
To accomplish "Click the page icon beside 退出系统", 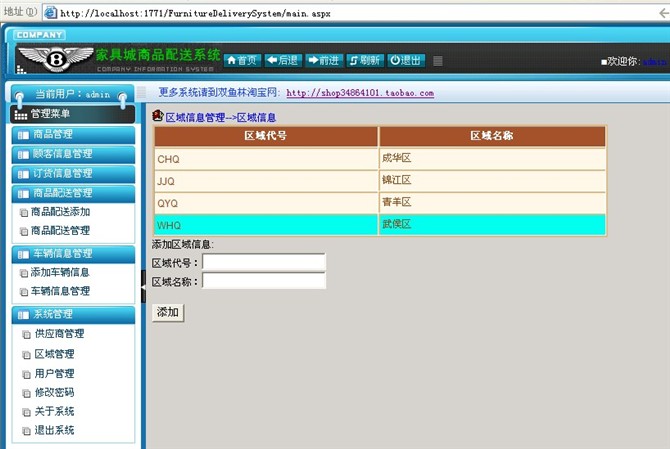I will coord(26,431).
